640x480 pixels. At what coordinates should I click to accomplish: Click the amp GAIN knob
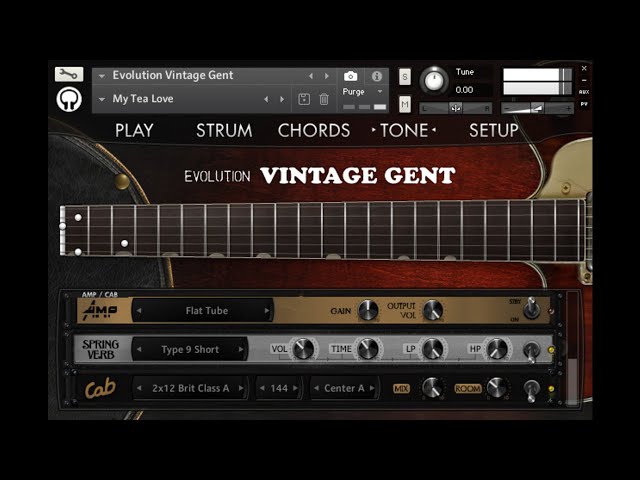coord(368,310)
